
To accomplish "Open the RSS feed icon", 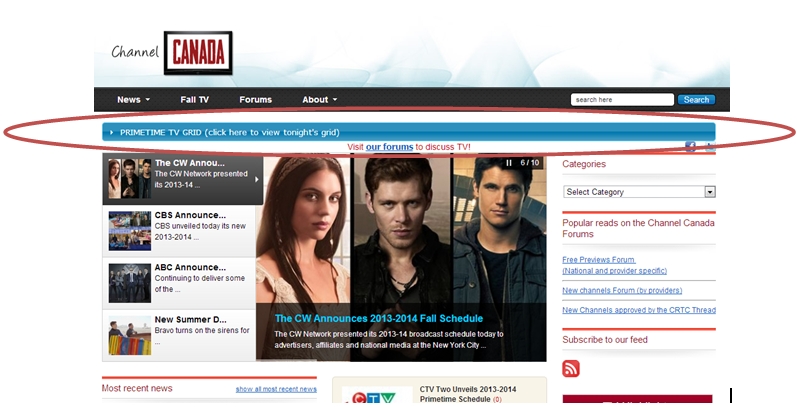I will pyautogui.click(x=571, y=369).
